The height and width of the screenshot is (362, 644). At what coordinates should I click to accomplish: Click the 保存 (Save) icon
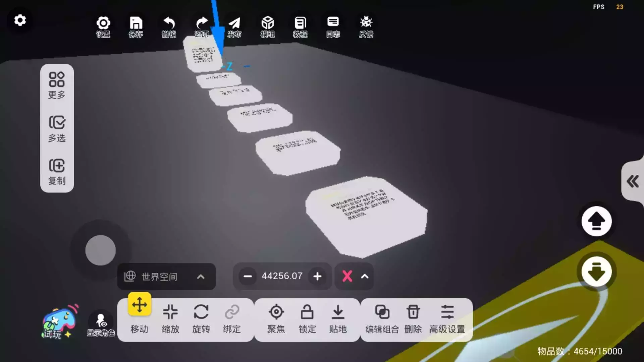(136, 26)
